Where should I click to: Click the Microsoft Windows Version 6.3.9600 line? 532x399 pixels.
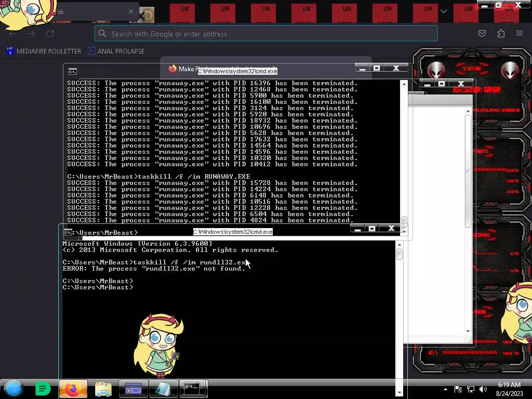coord(137,244)
